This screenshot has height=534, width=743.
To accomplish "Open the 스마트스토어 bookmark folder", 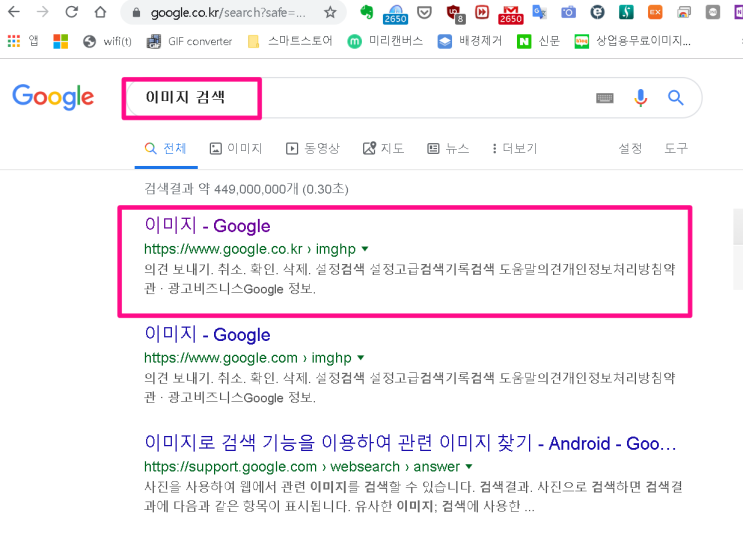I will pos(290,42).
